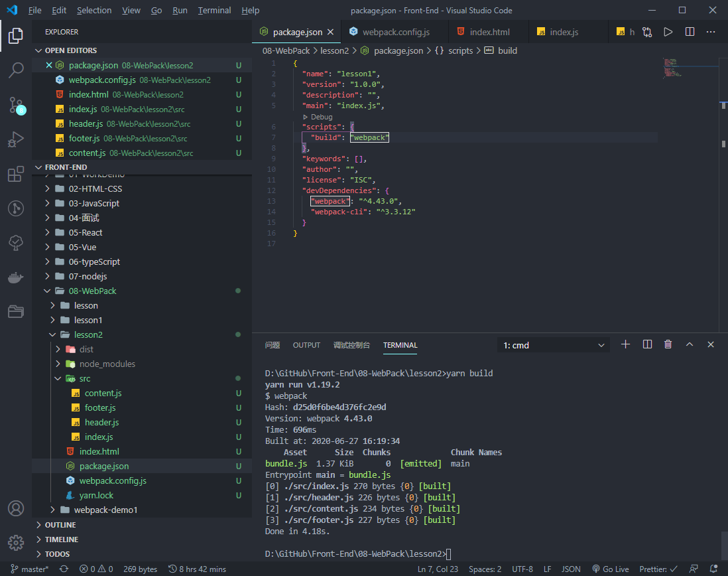The image size is (728, 576).
Task: Switch to the 问题 problems panel tab
Action: [x=273, y=345]
